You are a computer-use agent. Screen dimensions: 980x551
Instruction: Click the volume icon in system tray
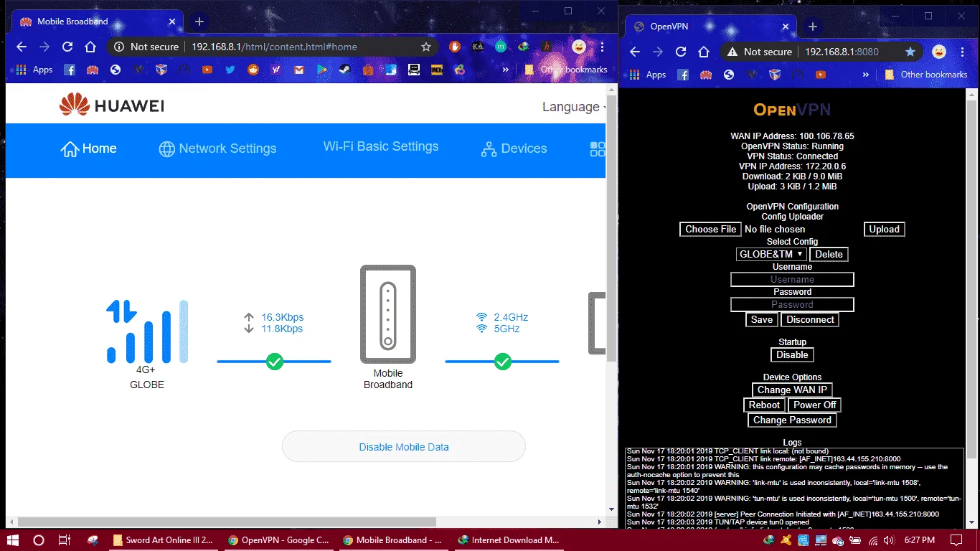[x=889, y=540]
